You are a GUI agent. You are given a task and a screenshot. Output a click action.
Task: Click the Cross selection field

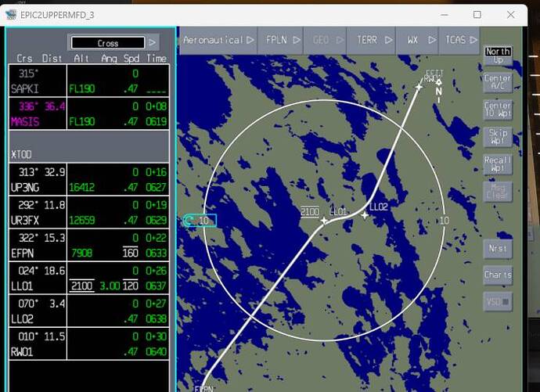click(x=108, y=43)
